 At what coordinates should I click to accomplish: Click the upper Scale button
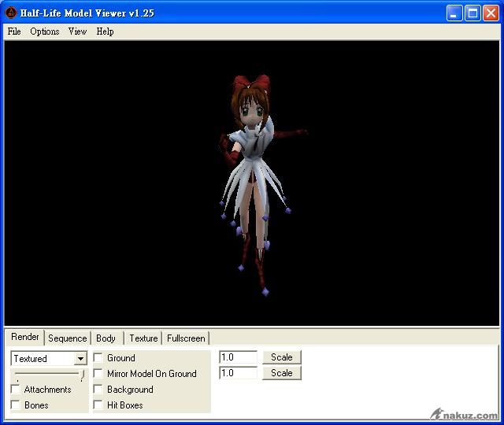tap(282, 357)
